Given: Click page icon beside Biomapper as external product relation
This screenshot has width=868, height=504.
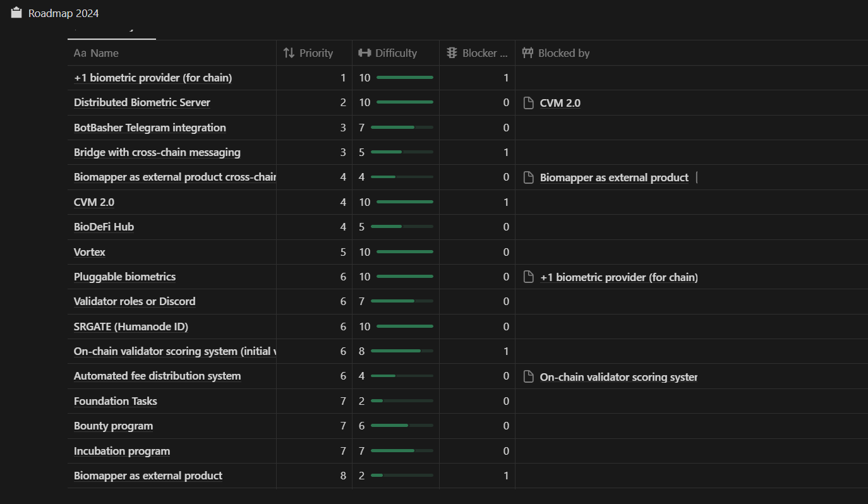Looking at the screenshot, I should [x=529, y=177].
